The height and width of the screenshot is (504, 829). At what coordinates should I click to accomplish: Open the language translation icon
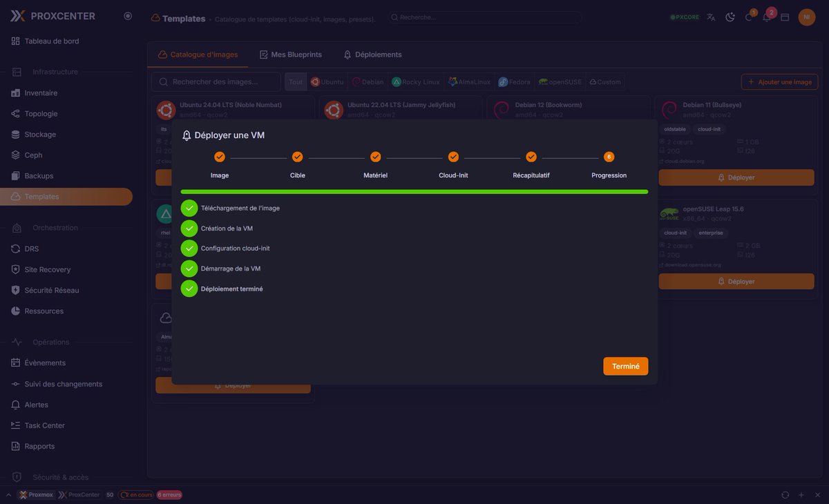pos(711,17)
